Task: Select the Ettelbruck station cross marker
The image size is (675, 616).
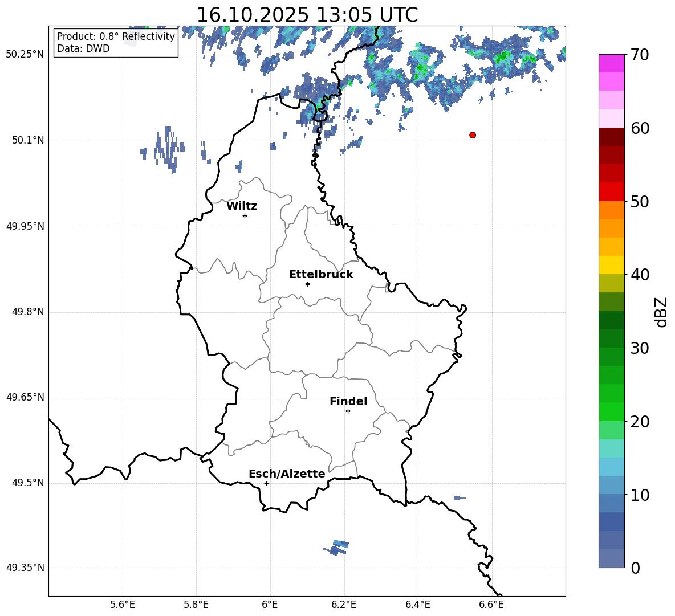Action: pyautogui.click(x=307, y=284)
